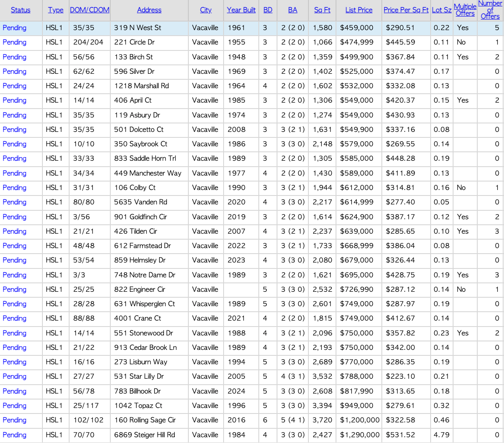Open Pending status for 426 Tilden Cir
This screenshot has height=447, width=504.
(x=14, y=232)
